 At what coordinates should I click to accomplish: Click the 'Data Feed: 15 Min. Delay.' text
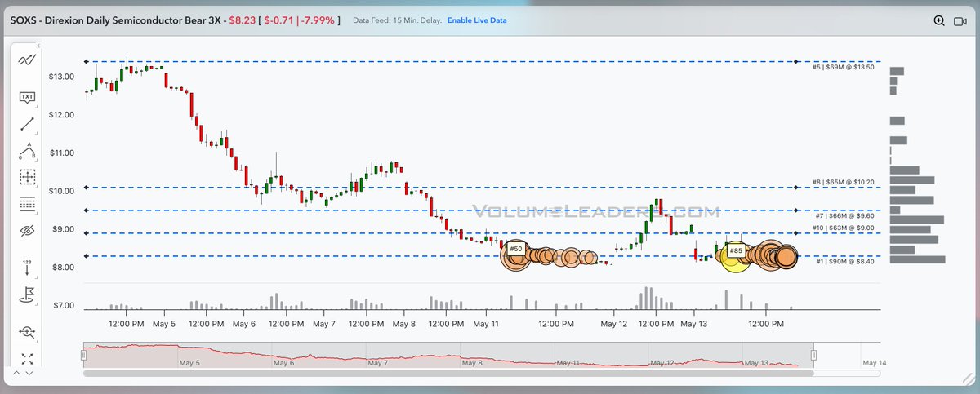tap(397, 20)
